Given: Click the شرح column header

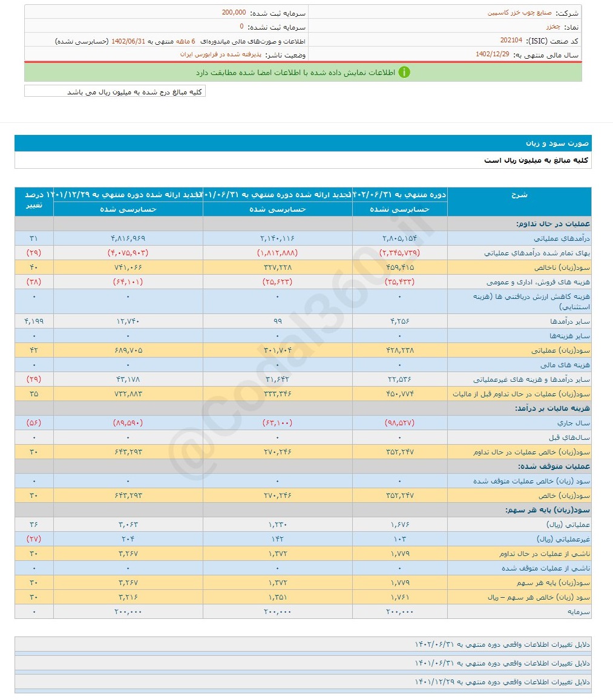Looking at the screenshot, I should (519, 195).
